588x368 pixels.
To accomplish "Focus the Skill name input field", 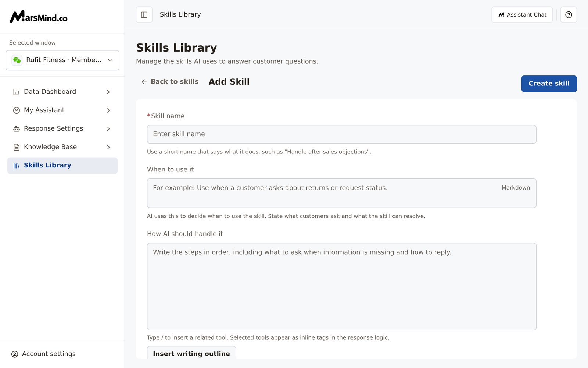I will click(x=341, y=134).
